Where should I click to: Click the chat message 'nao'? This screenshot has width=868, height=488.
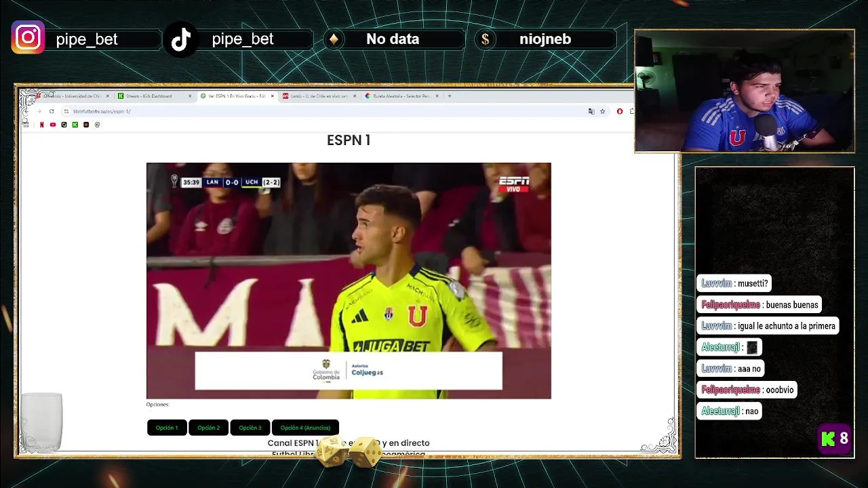coord(730,411)
